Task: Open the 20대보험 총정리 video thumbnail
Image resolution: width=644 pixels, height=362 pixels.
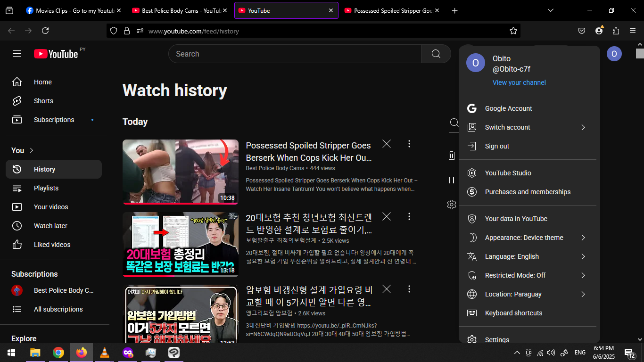Action: pyautogui.click(x=181, y=245)
